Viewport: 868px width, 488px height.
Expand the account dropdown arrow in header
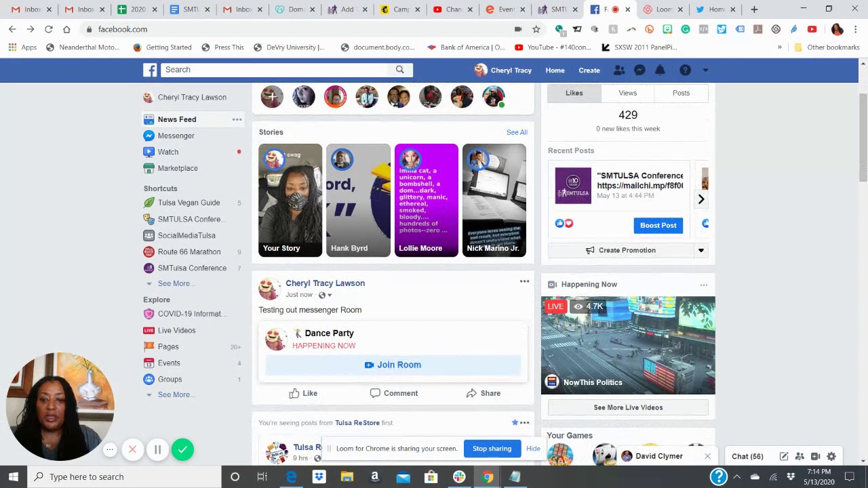[x=705, y=70]
